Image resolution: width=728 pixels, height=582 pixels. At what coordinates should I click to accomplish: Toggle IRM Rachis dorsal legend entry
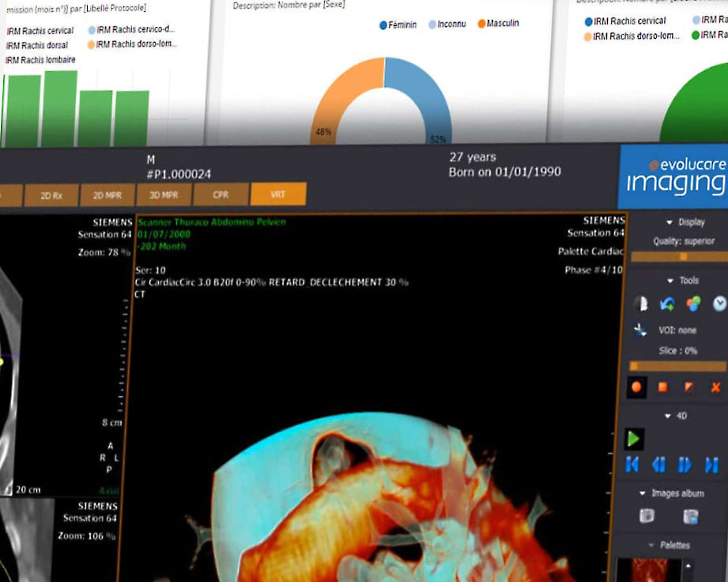(x=36, y=46)
